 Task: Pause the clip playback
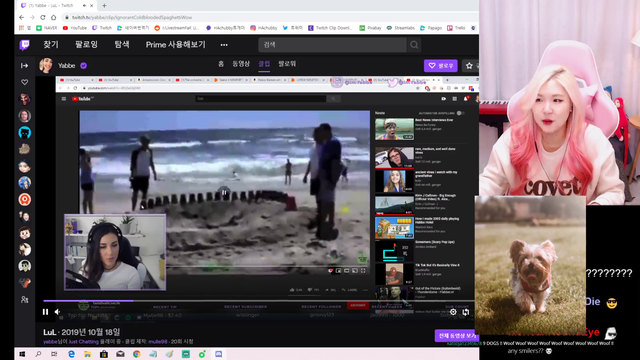click(x=45, y=312)
